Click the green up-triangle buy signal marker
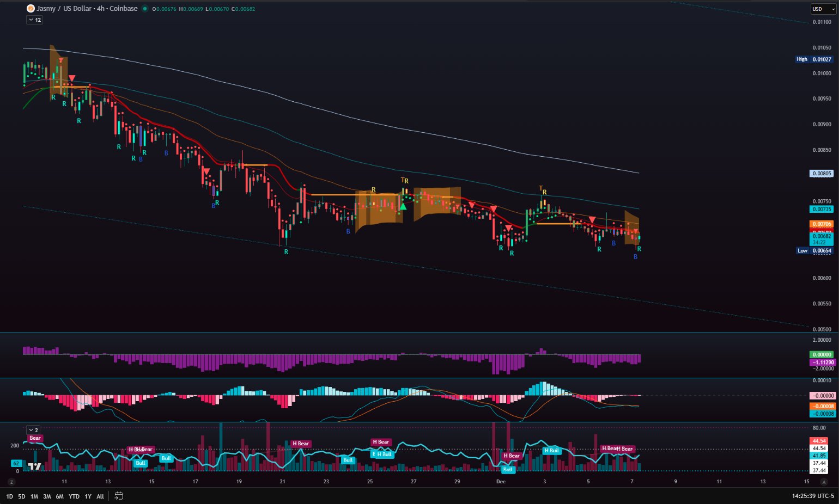The height and width of the screenshot is (504, 839). coord(403,206)
